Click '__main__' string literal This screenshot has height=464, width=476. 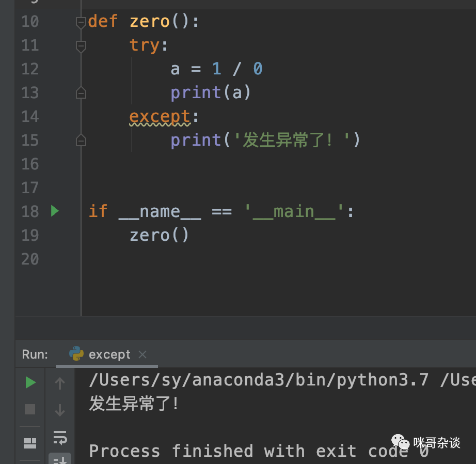coord(294,211)
